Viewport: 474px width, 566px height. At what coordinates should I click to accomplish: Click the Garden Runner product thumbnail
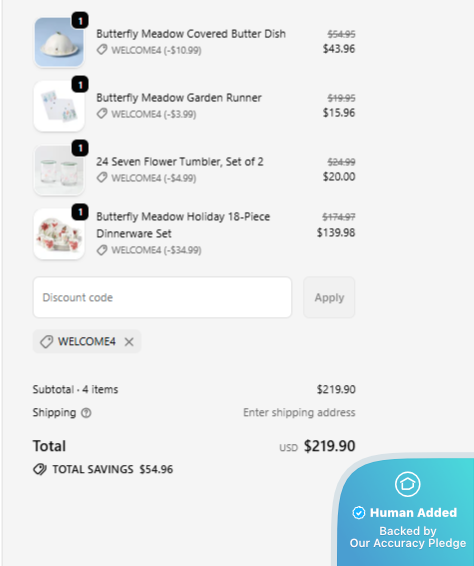(59, 106)
